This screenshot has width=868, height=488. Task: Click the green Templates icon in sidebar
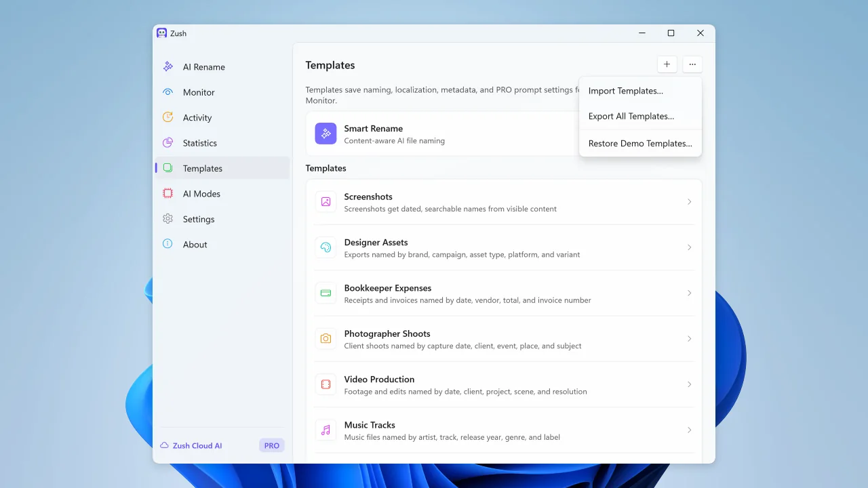pyautogui.click(x=167, y=168)
